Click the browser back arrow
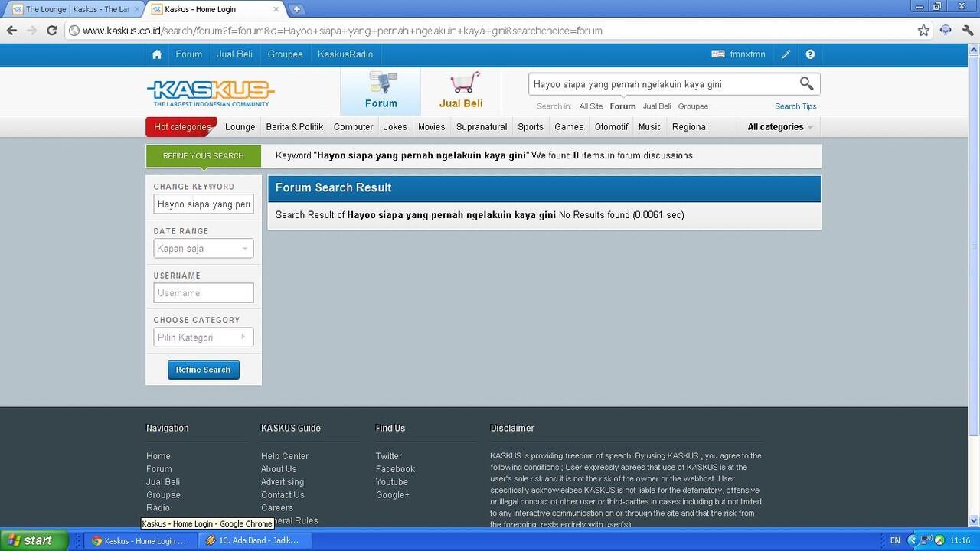 (x=11, y=31)
